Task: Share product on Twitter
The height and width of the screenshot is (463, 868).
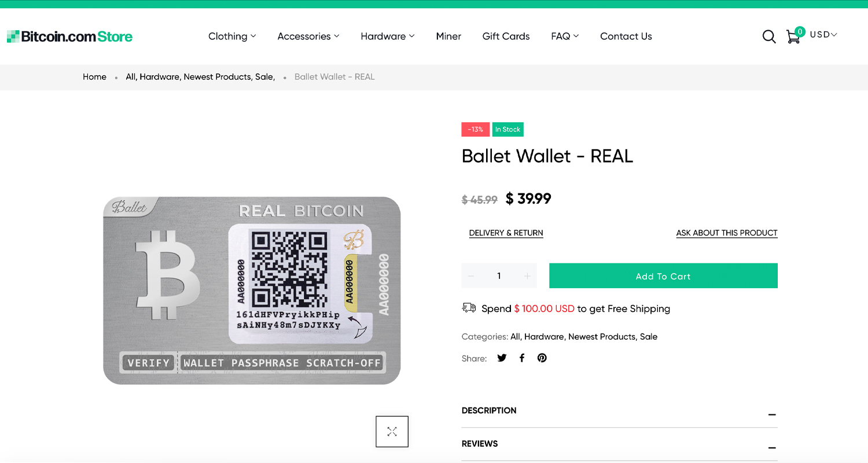Action: pos(502,358)
